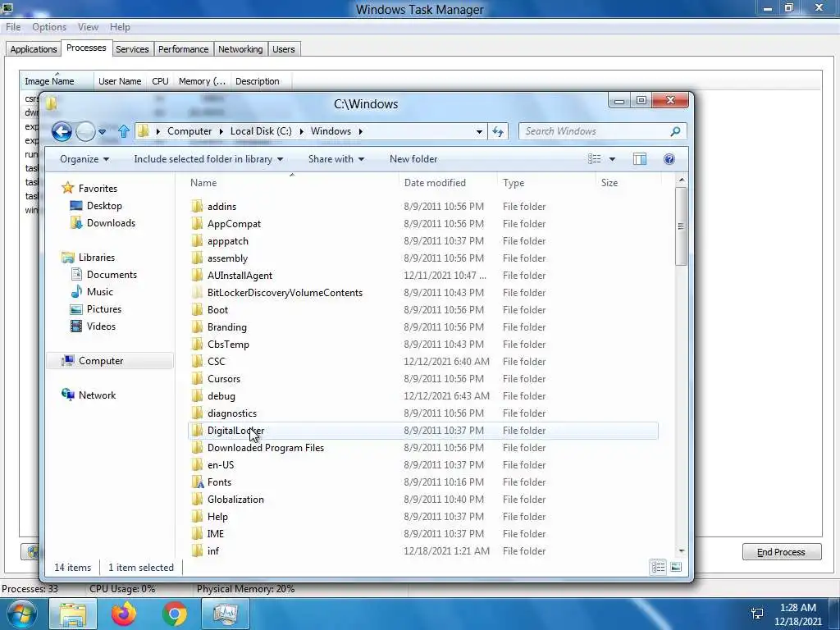Expand the Computer breadcrumb arrow

point(222,131)
